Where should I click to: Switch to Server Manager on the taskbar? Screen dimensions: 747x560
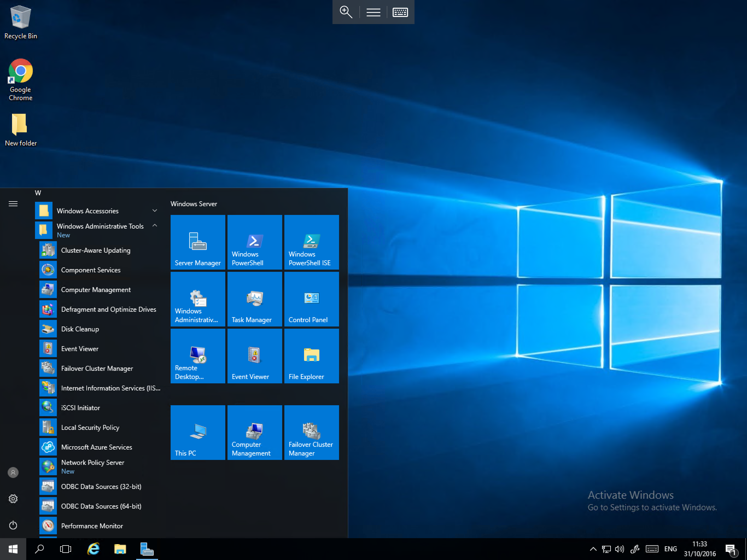[147, 549]
